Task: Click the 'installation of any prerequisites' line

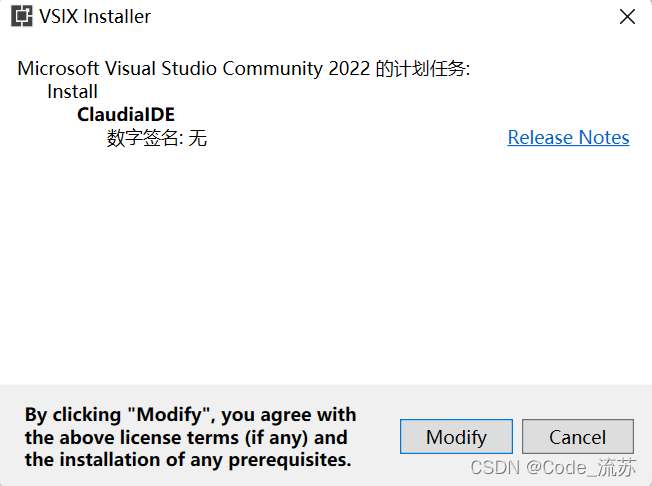Action: [188, 460]
